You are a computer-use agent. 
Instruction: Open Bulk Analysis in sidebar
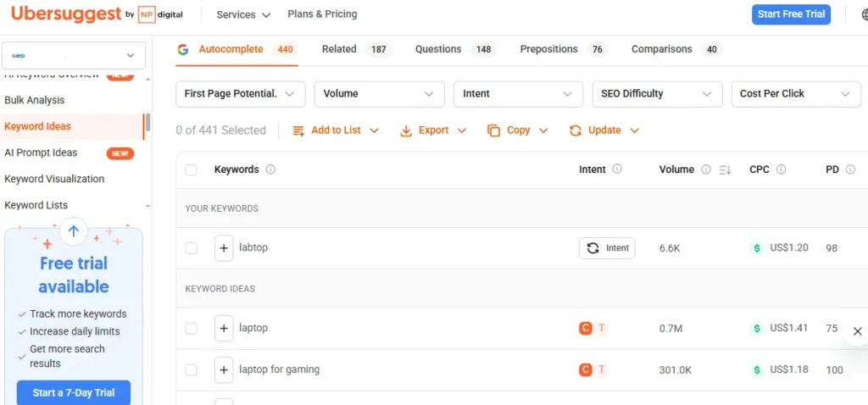click(34, 100)
